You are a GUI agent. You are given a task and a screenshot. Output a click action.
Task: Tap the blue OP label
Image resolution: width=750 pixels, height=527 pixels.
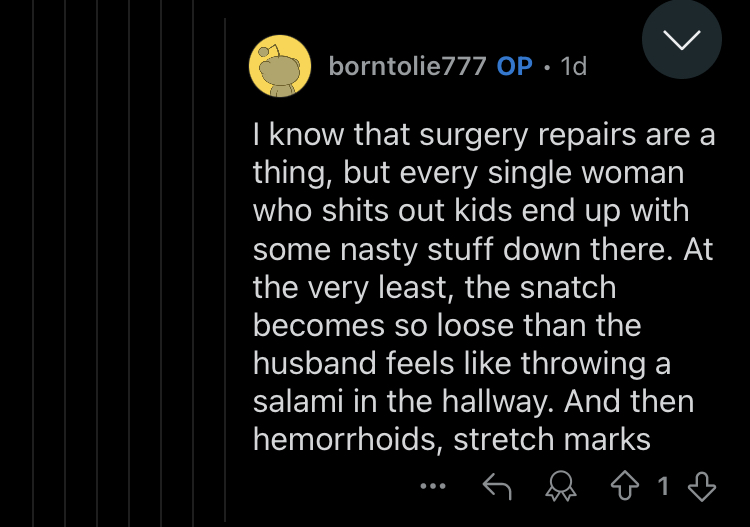click(x=514, y=66)
